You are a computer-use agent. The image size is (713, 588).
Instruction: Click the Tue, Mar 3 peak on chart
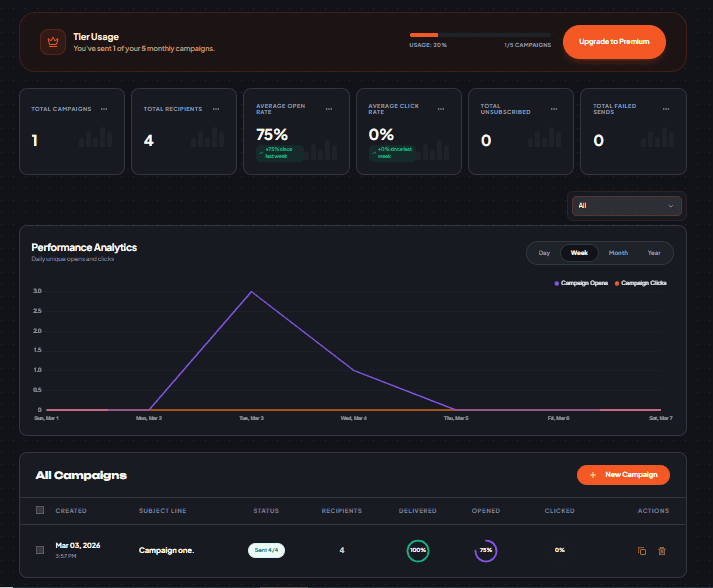(251, 291)
